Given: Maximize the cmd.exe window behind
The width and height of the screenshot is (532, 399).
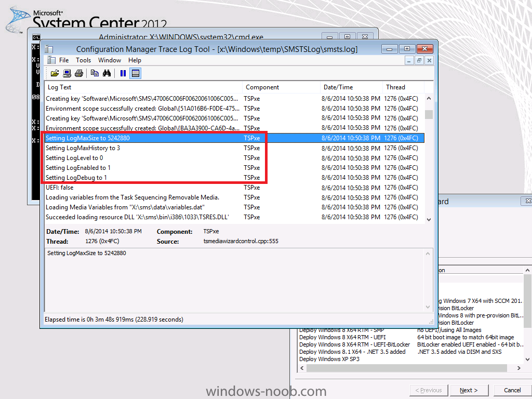Looking at the screenshot, I should point(347,37).
